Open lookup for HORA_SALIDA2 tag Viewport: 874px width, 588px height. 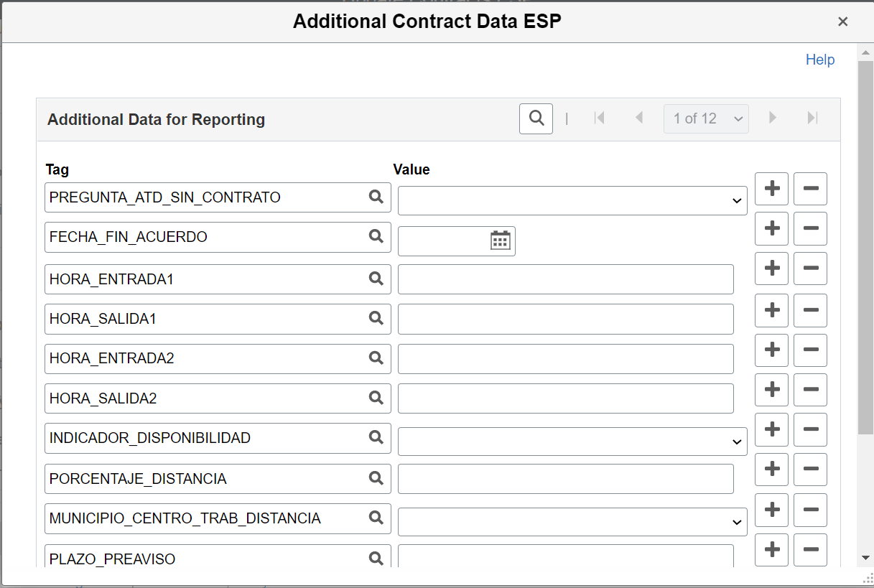tap(376, 398)
